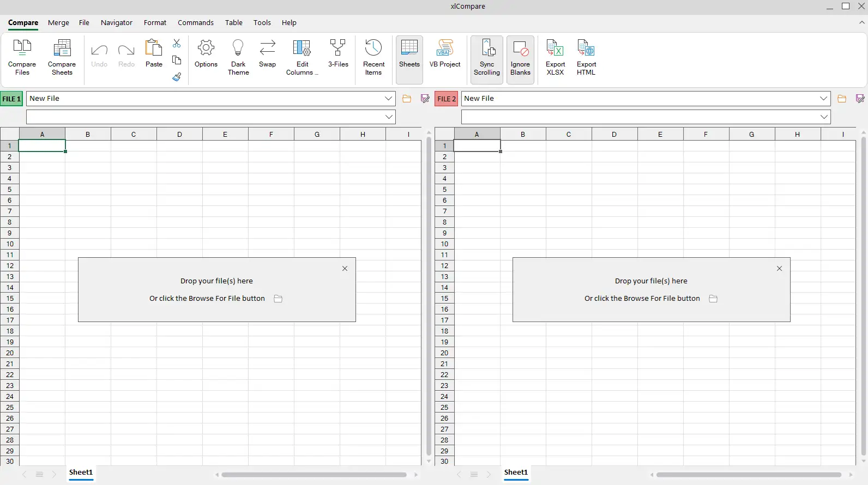The width and height of the screenshot is (868, 485).
Task: Click the Compare Sheets icon
Action: tap(62, 48)
